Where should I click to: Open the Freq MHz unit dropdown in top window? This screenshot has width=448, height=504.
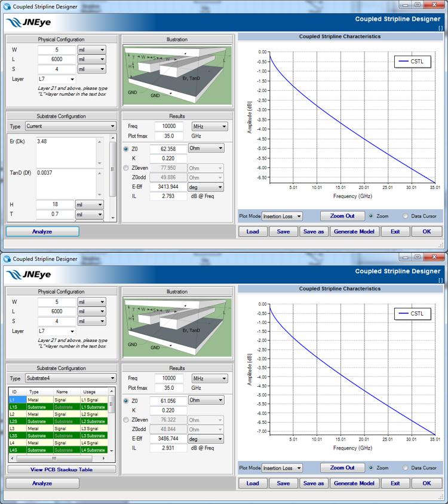[210, 127]
